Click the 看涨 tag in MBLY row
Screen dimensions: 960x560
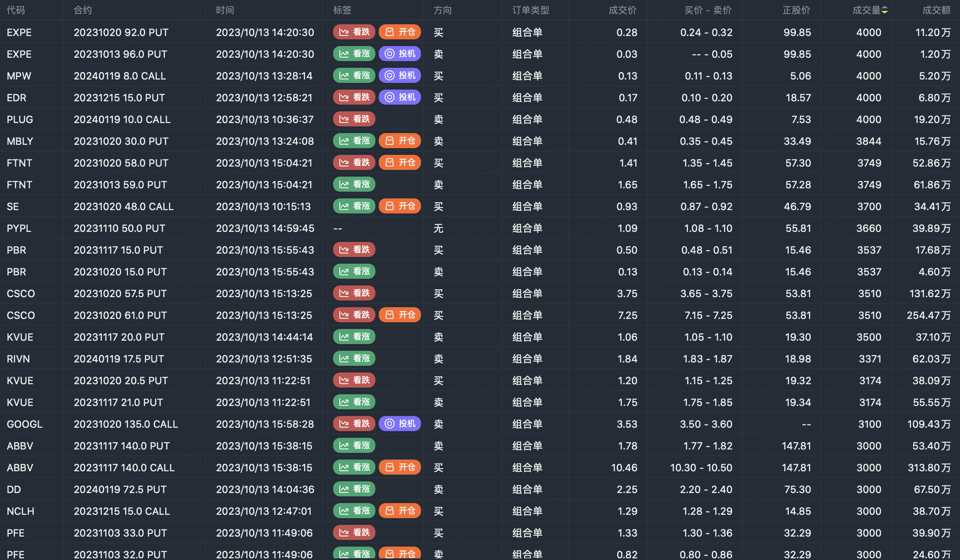pyautogui.click(x=354, y=141)
